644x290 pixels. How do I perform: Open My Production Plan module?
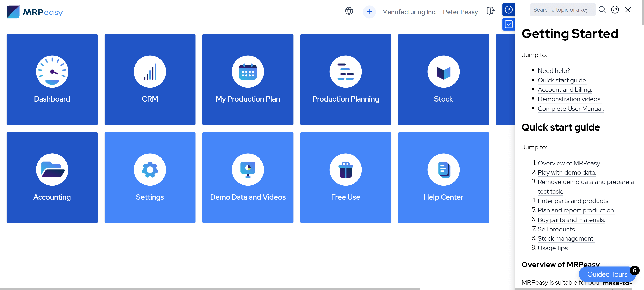[248, 79]
